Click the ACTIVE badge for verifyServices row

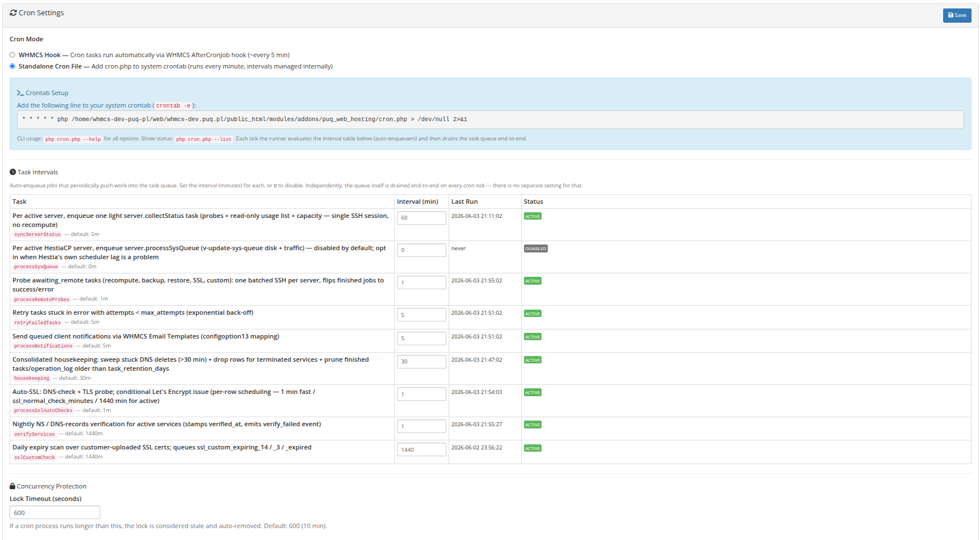pos(532,425)
